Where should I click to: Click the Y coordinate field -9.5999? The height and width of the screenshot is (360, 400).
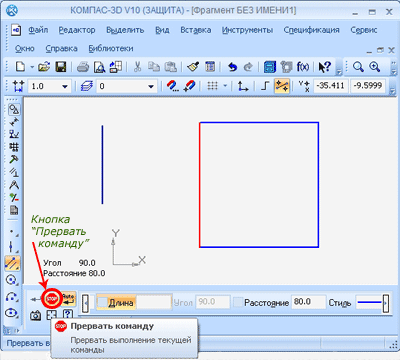pos(368,86)
